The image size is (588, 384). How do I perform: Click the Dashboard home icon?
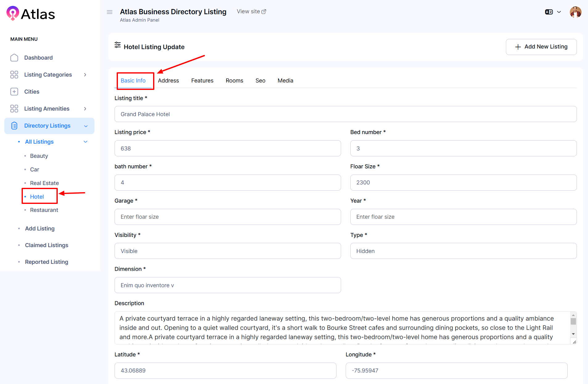pos(14,58)
